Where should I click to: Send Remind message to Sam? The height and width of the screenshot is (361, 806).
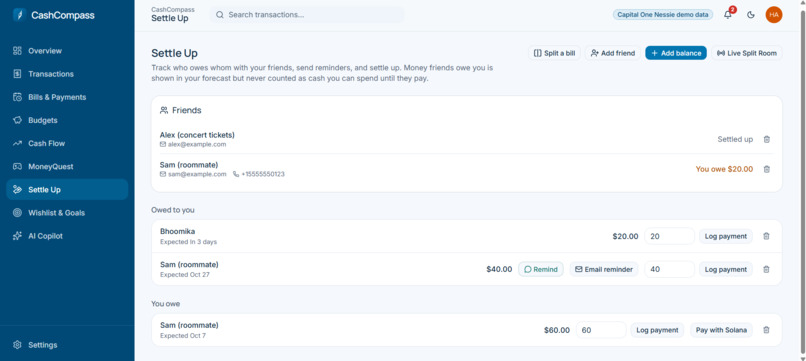(x=541, y=269)
